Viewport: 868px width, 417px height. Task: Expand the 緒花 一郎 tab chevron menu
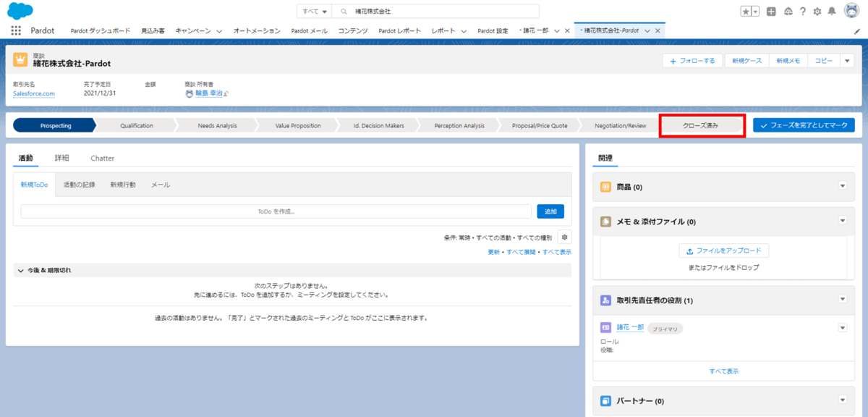pyautogui.click(x=557, y=31)
